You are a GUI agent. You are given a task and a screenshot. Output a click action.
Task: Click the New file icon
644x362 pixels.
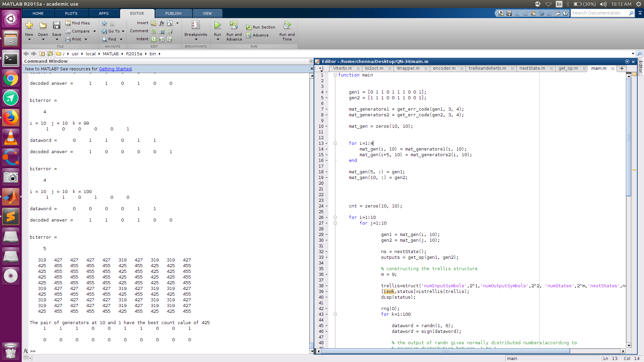[x=29, y=25]
